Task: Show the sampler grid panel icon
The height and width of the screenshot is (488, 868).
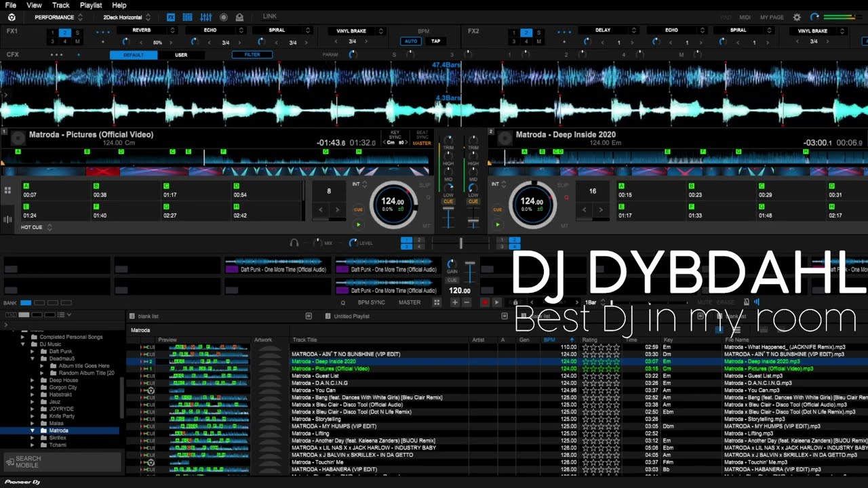Action: [187, 17]
